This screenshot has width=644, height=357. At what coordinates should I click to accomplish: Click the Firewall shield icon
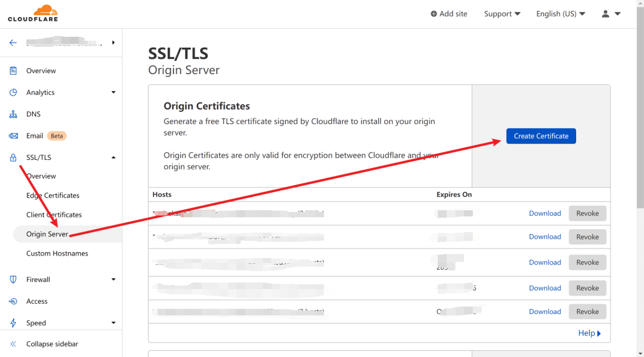coord(13,279)
